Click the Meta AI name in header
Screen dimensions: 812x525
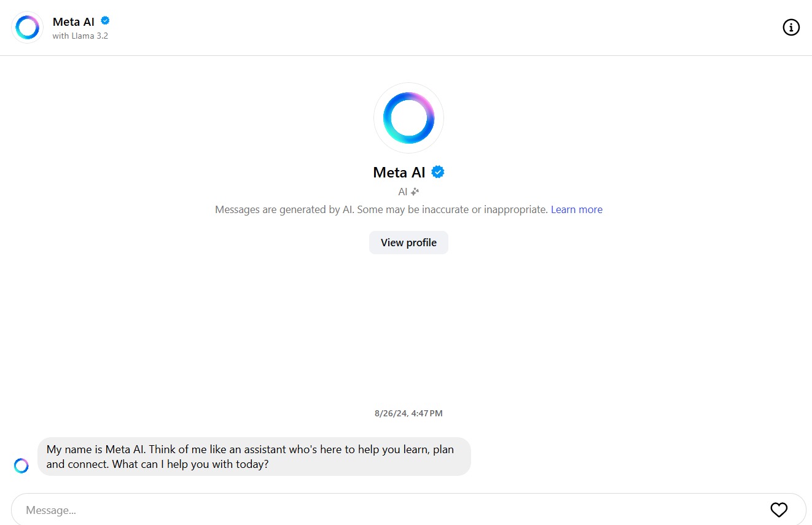pyautogui.click(x=74, y=22)
